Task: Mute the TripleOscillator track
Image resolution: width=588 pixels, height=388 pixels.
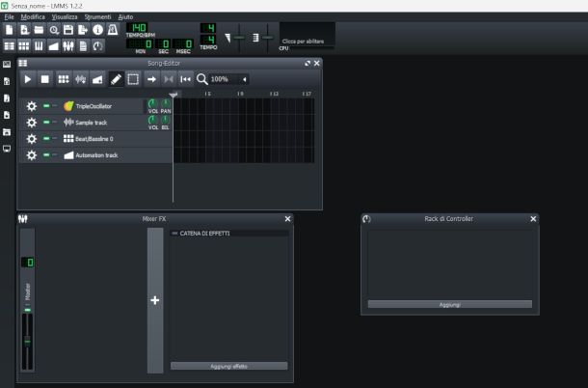Action: (46, 106)
